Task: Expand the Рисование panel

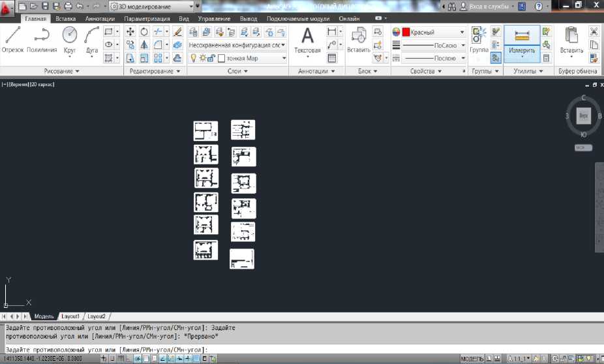Action: 62,71
